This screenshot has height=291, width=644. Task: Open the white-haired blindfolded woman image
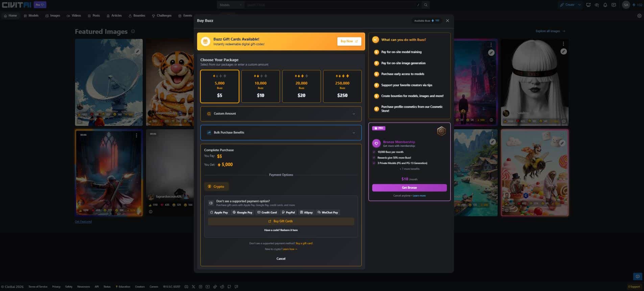click(535, 82)
